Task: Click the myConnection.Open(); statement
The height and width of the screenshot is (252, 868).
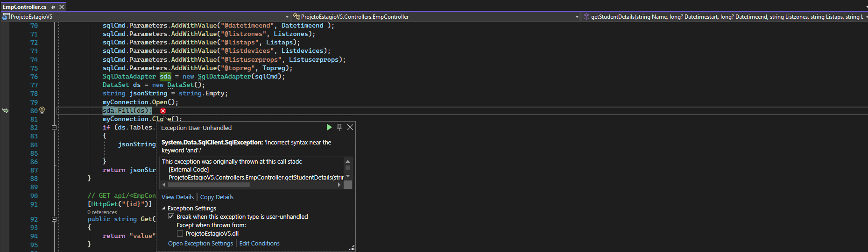Action: 141,102
